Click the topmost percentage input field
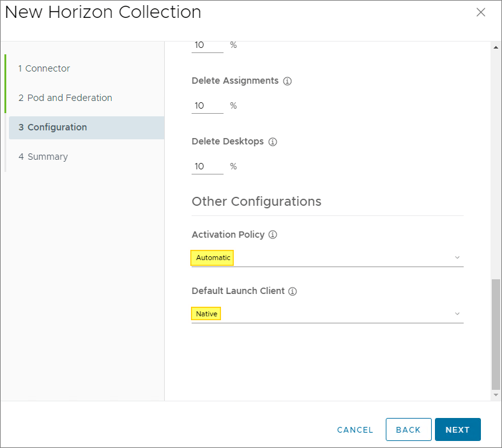Image resolution: width=502 pixels, height=448 pixels. (207, 45)
